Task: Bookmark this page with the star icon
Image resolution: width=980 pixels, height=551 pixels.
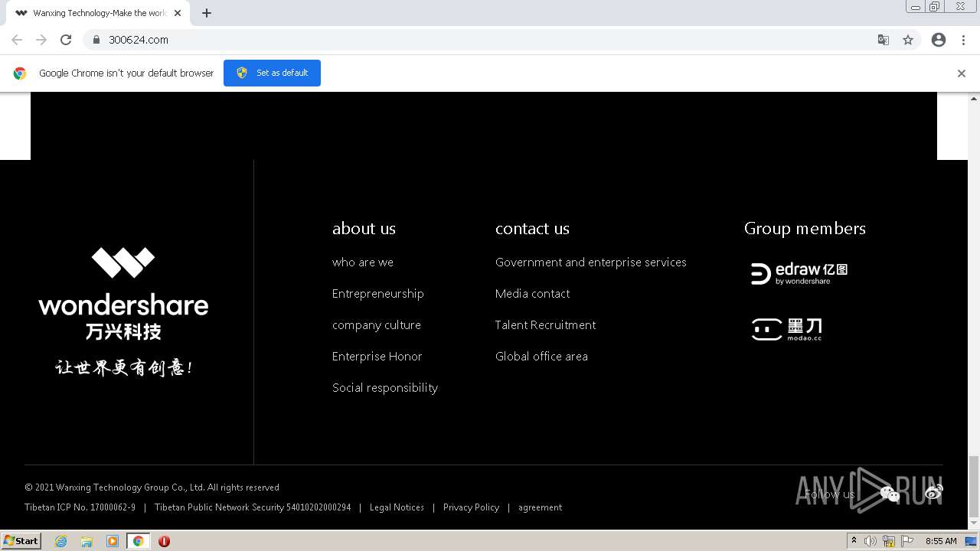Action: pos(908,40)
